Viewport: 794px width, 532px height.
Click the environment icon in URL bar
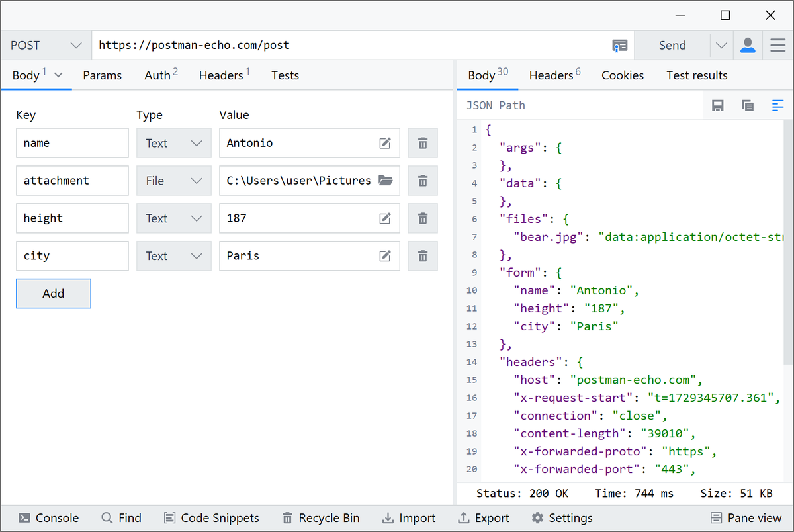(619, 46)
